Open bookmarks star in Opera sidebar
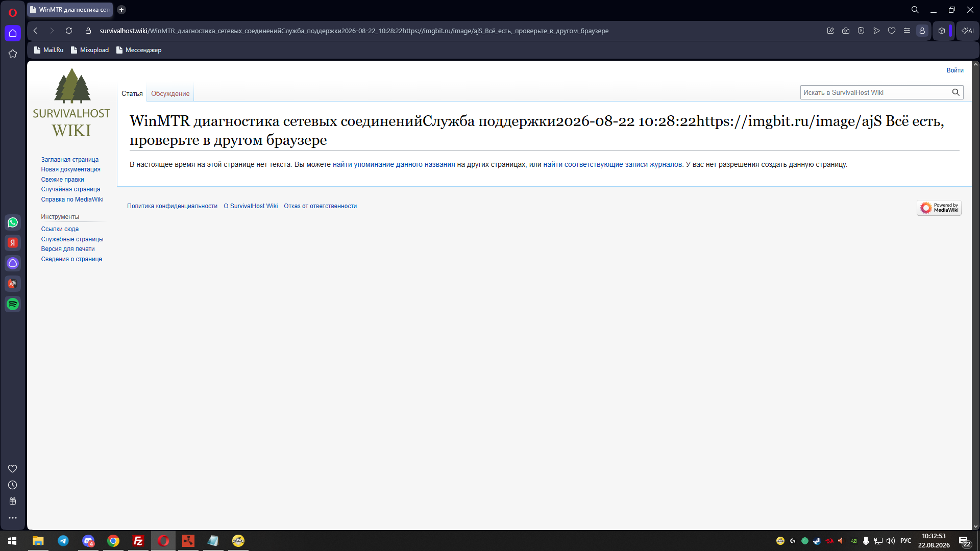This screenshot has height=551, width=980. point(13,54)
